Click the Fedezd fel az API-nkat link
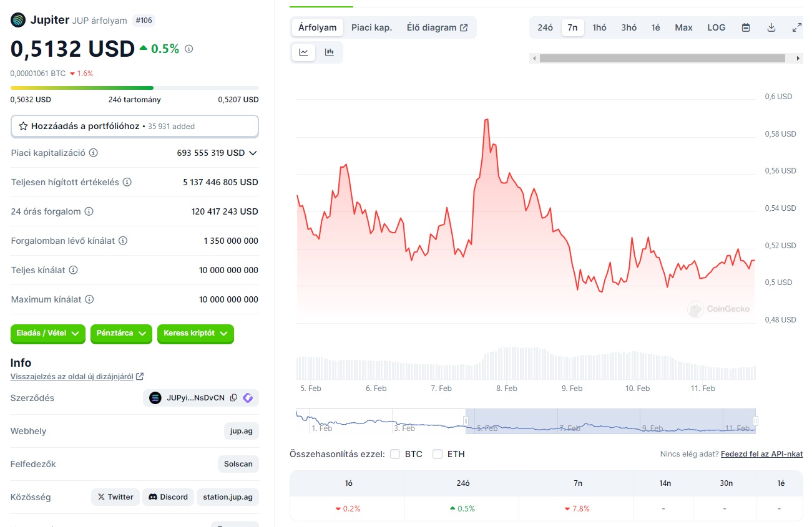This screenshot has width=812, height=527. point(762,454)
